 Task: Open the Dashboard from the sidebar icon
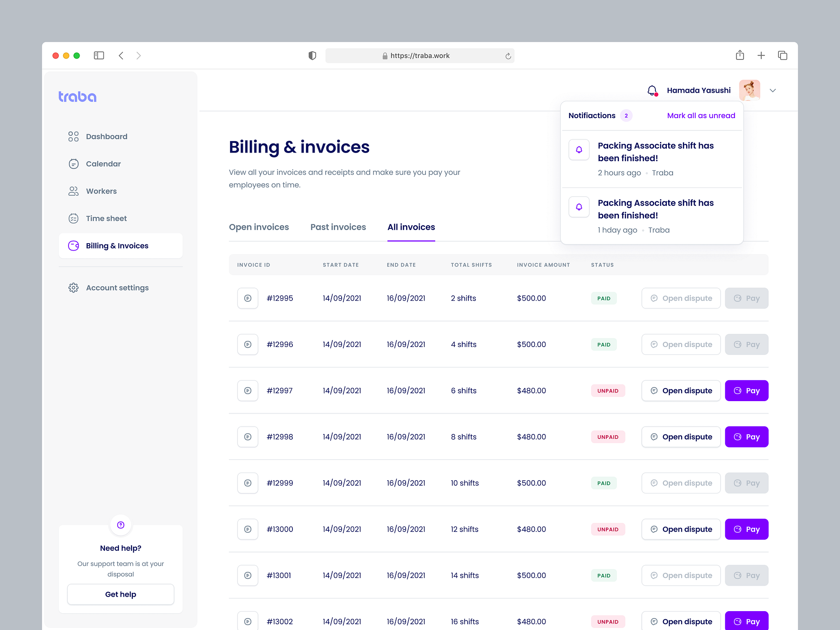(x=73, y=136)
